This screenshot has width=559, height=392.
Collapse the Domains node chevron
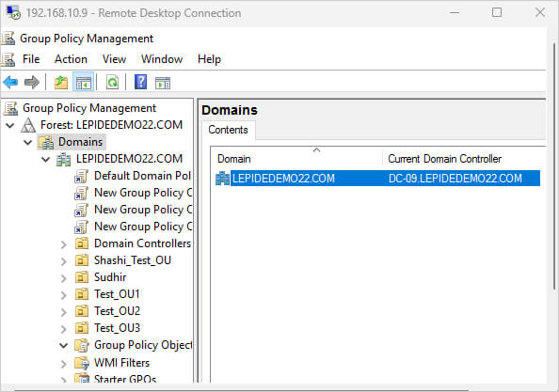28,142
